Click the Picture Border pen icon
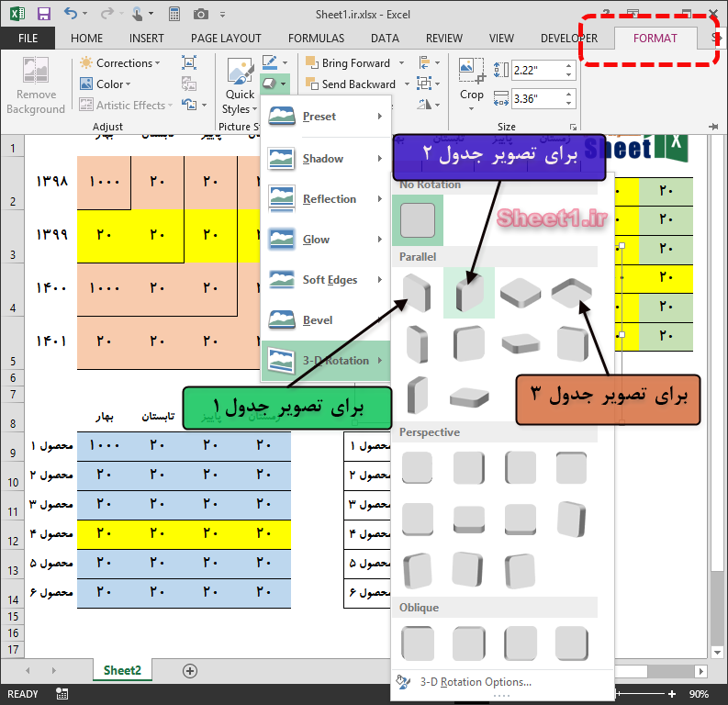The height and width of the screenshot is (705, 728). coord(269,62)
